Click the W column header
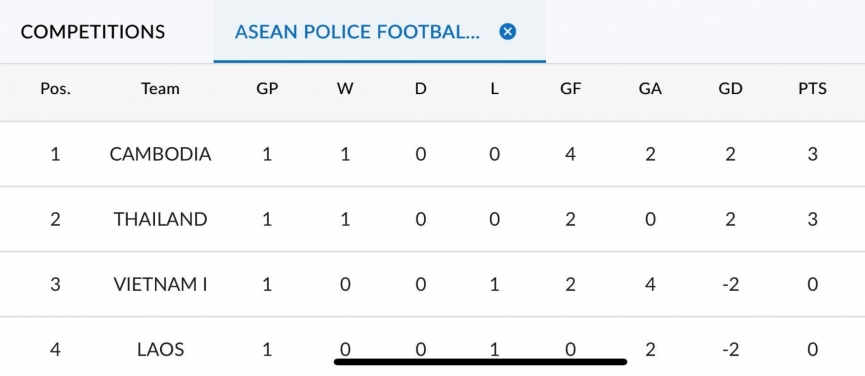Image resolution: width=865 pixels, height=376 pixels. 345,88
